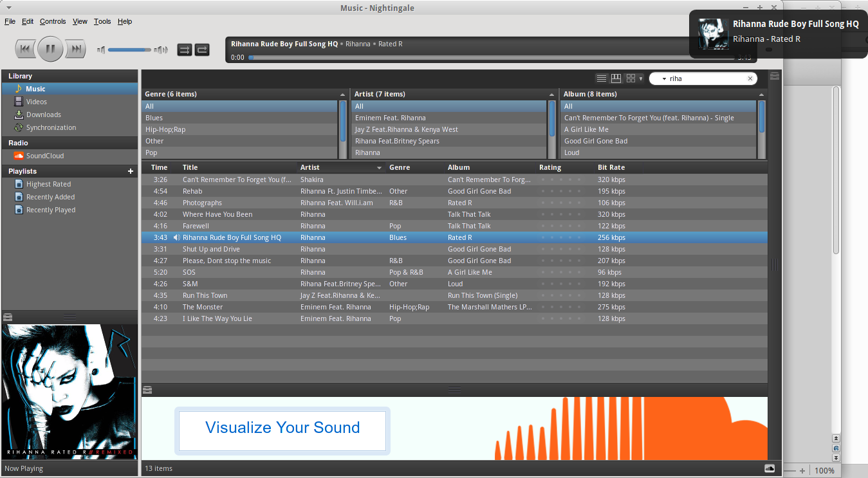Select Music in the Library
Image resolution: width=868 pixels, height=478 pixels.
point(69,89)
